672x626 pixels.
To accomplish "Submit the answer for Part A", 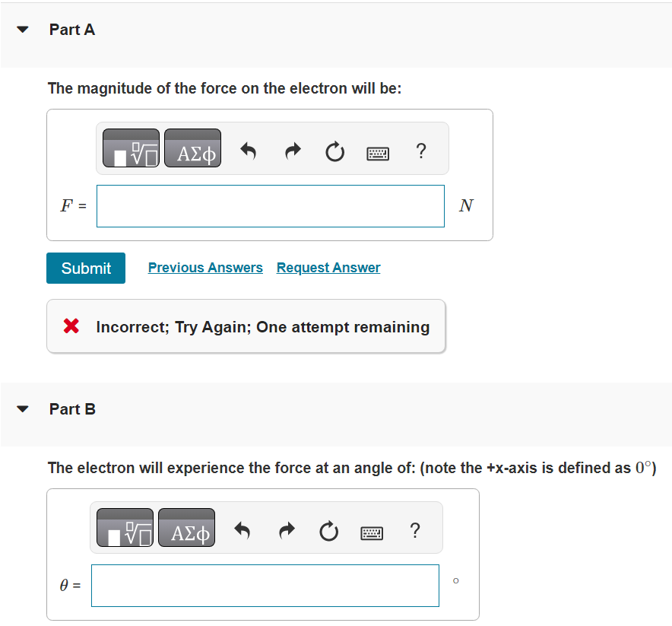I will 85,268.
